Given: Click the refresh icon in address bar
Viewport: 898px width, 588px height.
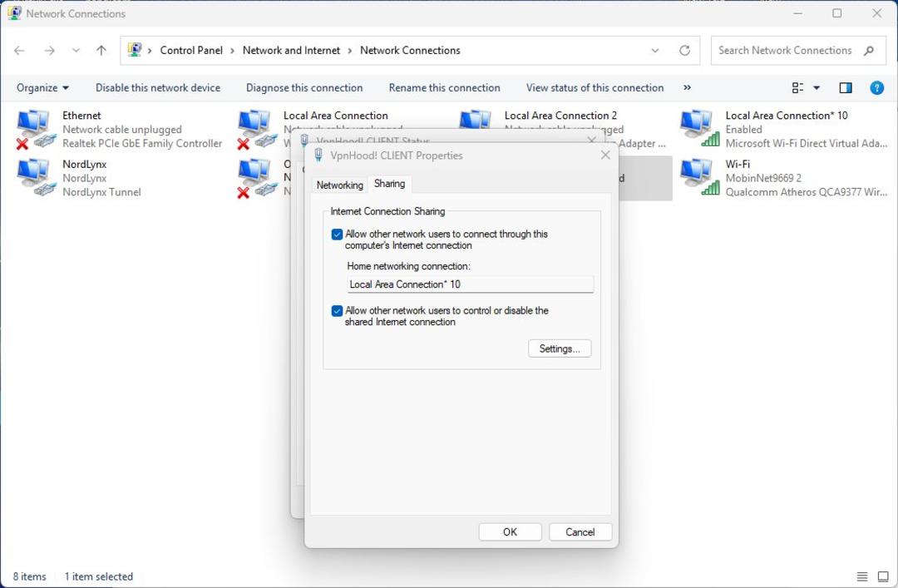Looking at the screenshot, I should (x=684, y=51).
